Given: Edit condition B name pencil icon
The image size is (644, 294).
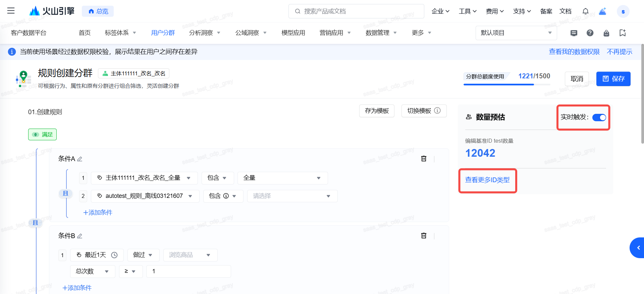Looking at the screenshot, I should [x=79, y=236].
